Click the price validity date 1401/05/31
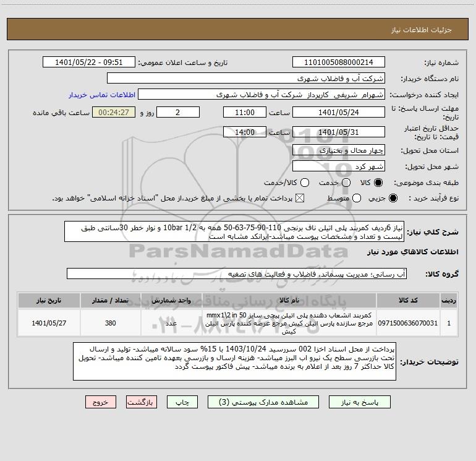Viewport: 476px width, 461px height. pos(339,132)
